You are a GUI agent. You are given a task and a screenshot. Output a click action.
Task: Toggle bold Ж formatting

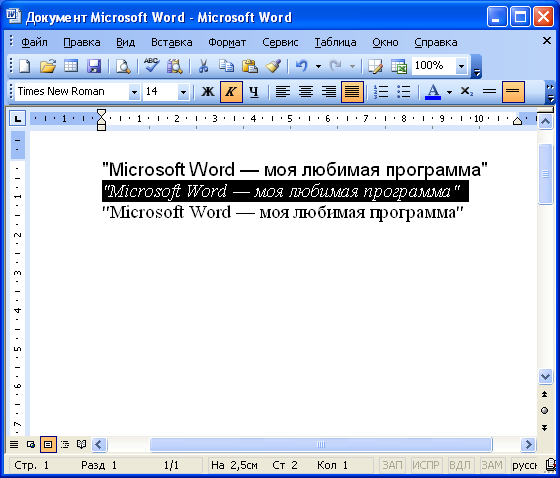tap(208, 92)
